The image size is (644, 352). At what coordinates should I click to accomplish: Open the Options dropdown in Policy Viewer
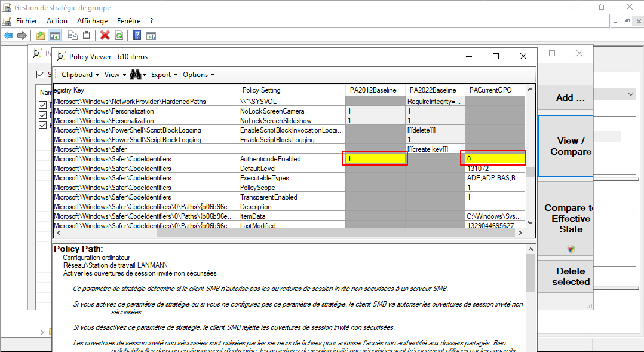coord(198,75)
